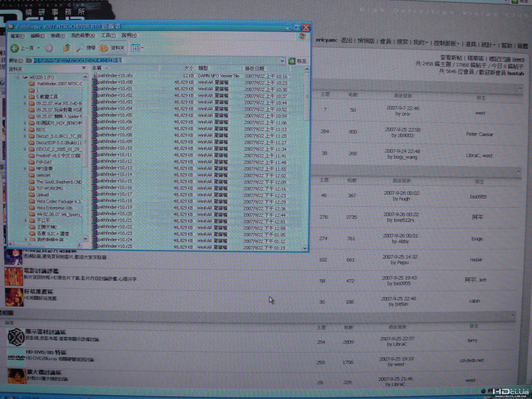Click pathfinder-r10.nfo file icon
Viewport: 532px width, 399px height.
click(x=95, y=75)
